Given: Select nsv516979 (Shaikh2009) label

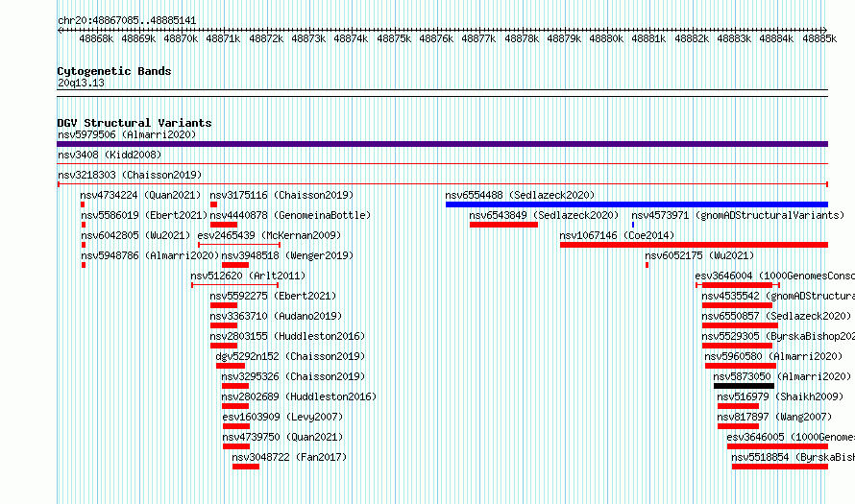Looking at the screenshot, I should 780,396.
